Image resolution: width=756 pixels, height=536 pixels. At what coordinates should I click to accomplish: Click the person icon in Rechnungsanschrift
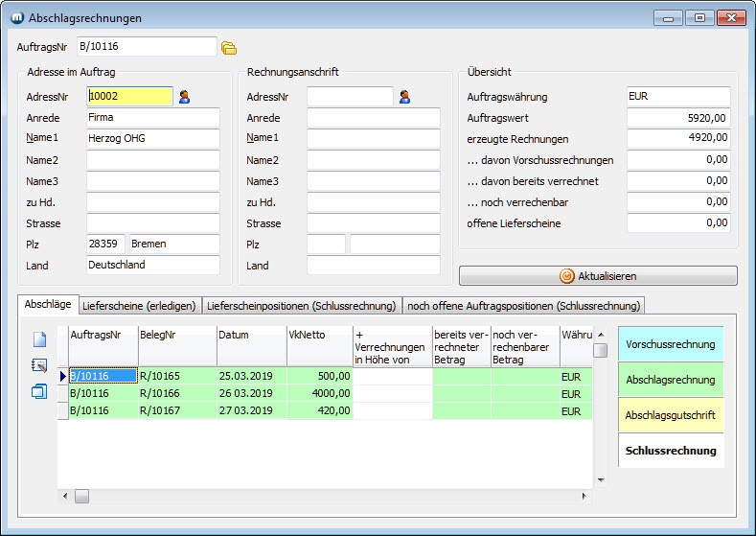pos(405,96)
